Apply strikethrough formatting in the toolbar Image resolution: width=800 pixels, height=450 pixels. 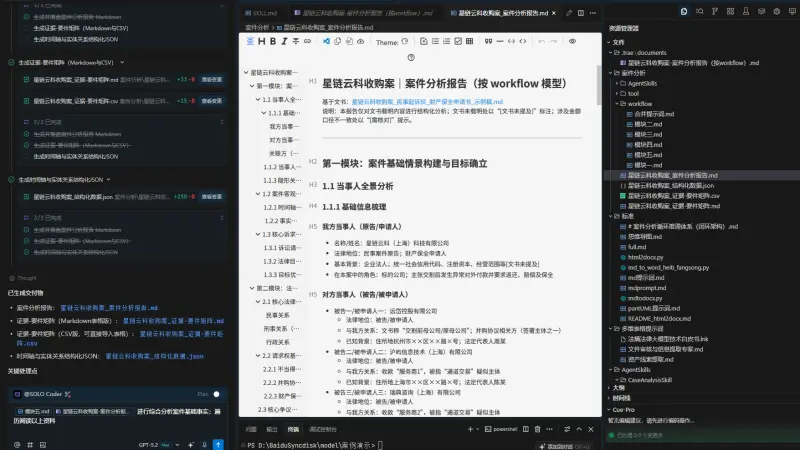295,41
